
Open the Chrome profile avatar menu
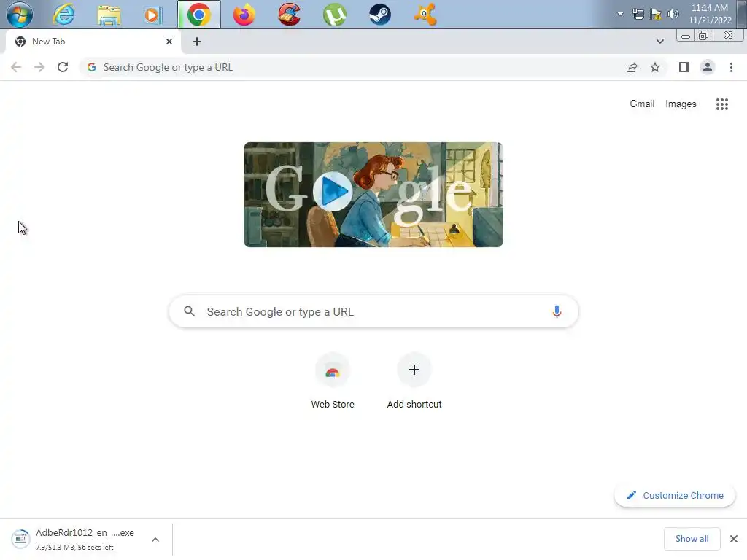[708, 67]
